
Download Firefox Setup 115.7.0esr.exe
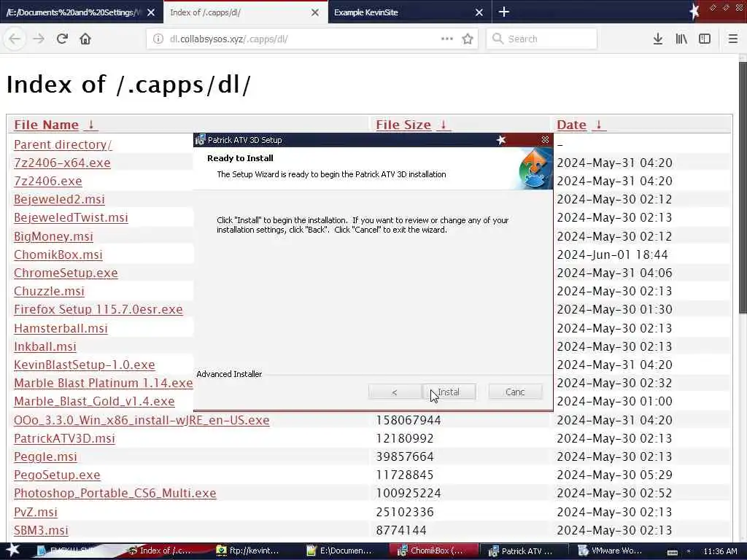[98, 309]
